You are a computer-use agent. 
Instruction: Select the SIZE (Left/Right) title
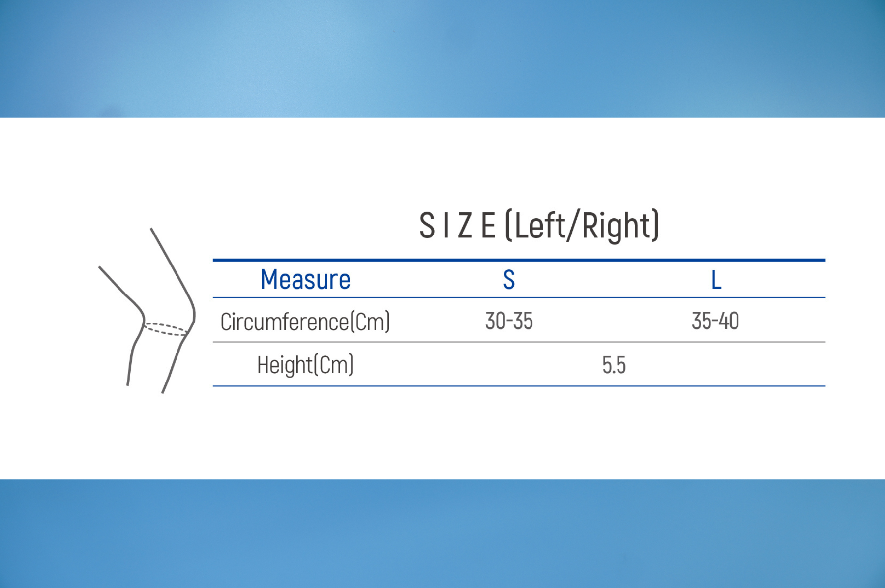[x=539, y=226]
